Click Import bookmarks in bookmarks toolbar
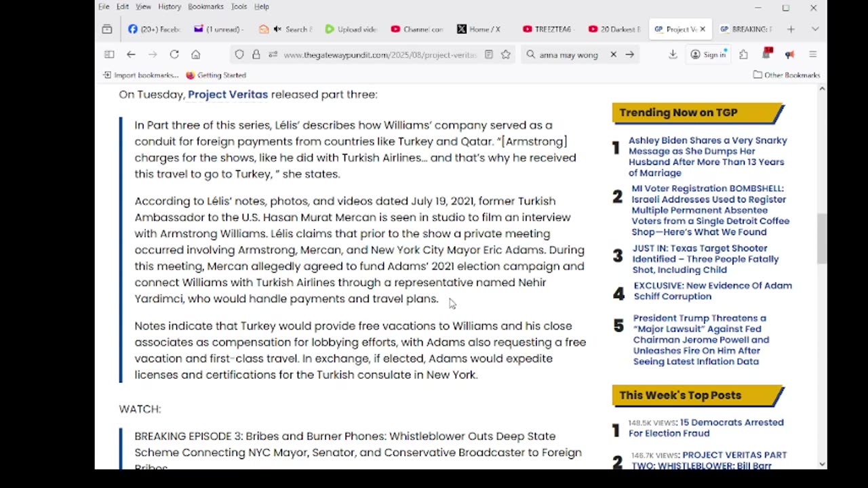Viewport: 868px width, 488px height. click(x=141, y=75)
